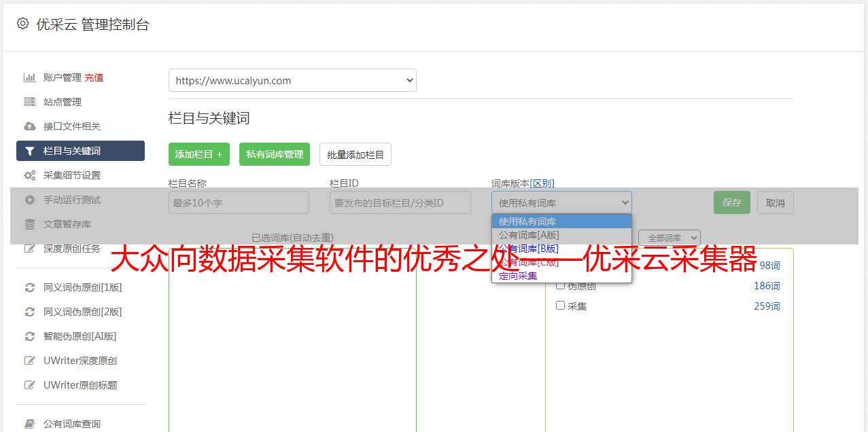Viewport: 868px width, 432px height.
Task: Click the 186词 count
Action: (x=767, y=286)
